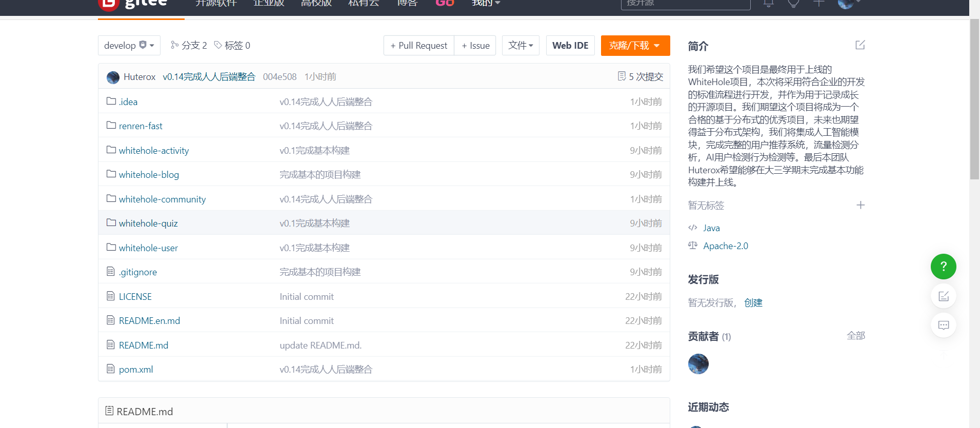This screenshot has width=980, height=428.
Task: Click 创建 to create a release
Action: (753, 302)
